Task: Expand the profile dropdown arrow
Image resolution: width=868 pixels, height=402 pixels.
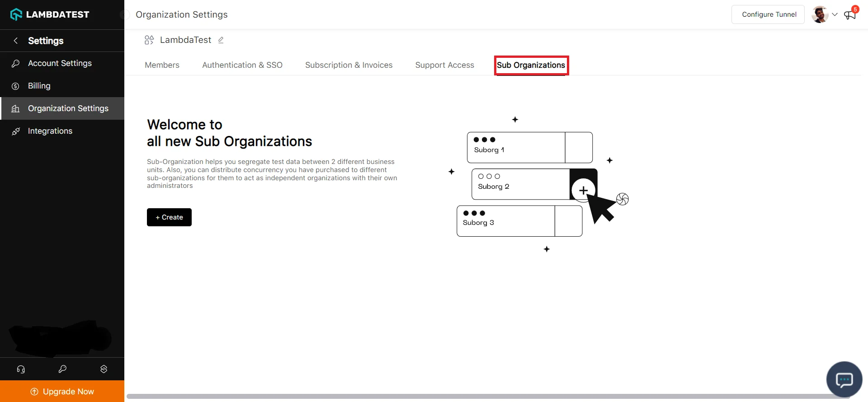Action: 835,14
